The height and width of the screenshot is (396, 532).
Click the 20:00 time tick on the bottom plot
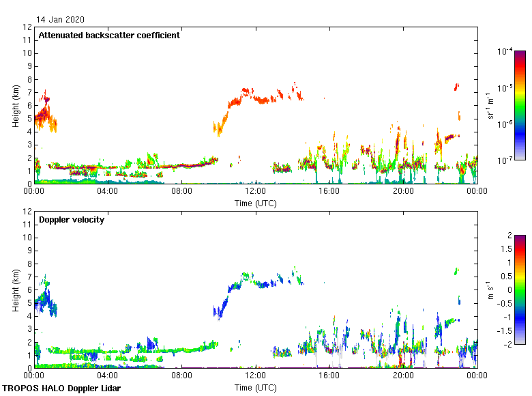(403, 376)
